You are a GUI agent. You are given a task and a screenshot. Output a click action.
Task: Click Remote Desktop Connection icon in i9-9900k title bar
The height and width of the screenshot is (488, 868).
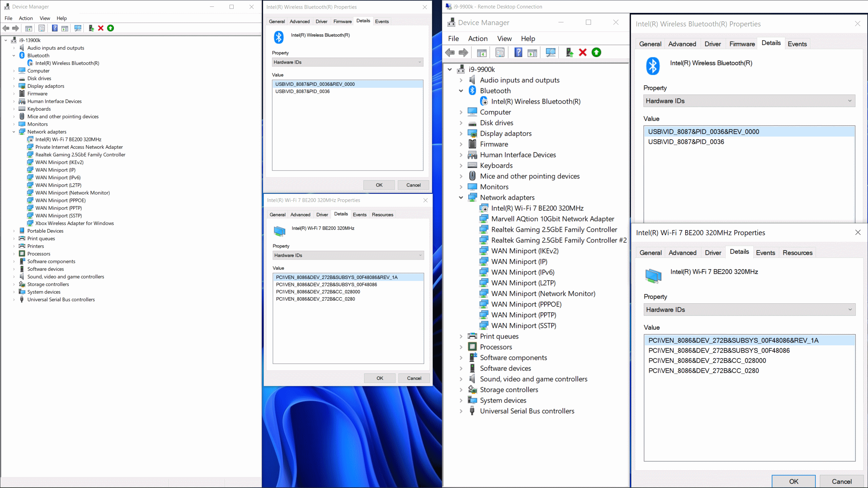click(x=449, y=6)
